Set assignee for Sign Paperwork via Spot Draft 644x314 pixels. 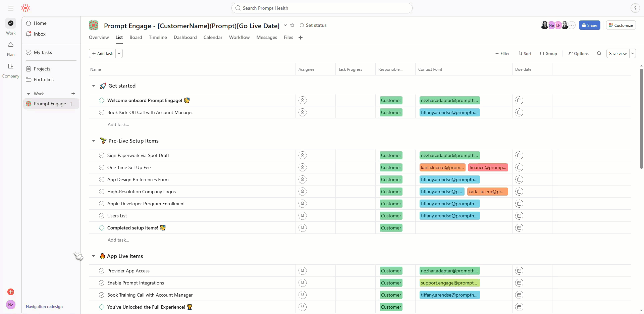pyautogui.click(x=303, y=155)
